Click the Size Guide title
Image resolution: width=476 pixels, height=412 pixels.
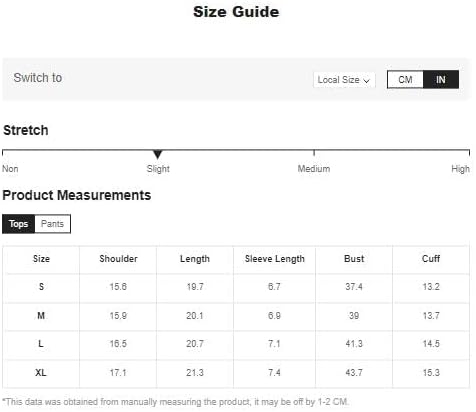[236, 12]
